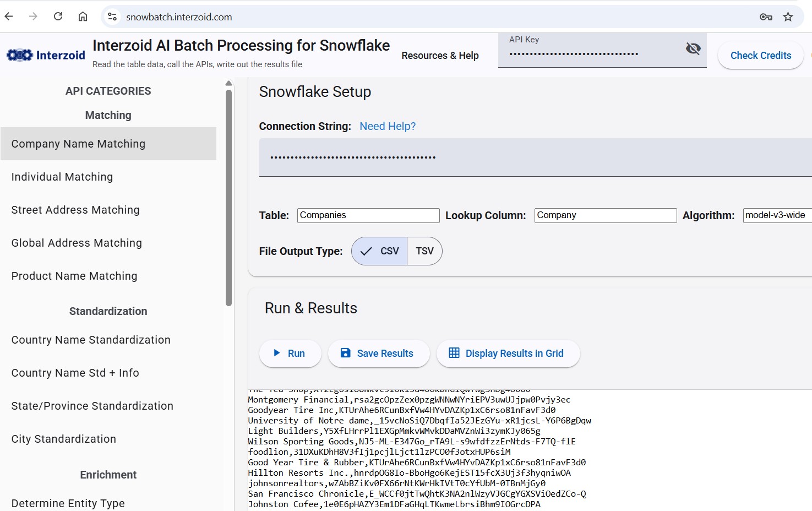Click the Goodyear Tire Inc result line
Image resolution: width=812 pixels, height=511 pixels.
coord(402,410)
